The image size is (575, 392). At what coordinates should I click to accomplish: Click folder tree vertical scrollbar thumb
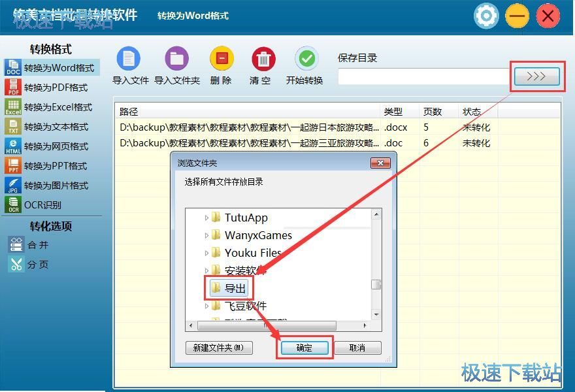376,285
